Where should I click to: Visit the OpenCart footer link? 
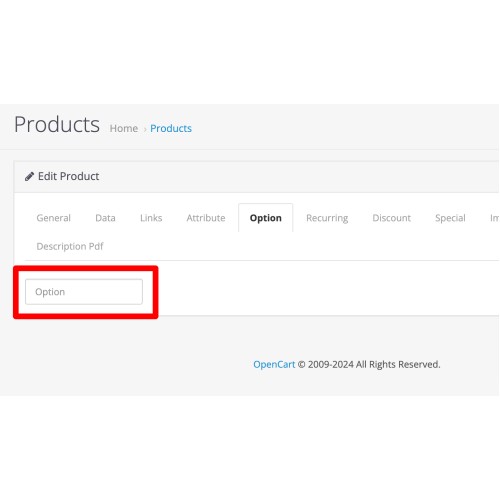(x=274, y=364)
